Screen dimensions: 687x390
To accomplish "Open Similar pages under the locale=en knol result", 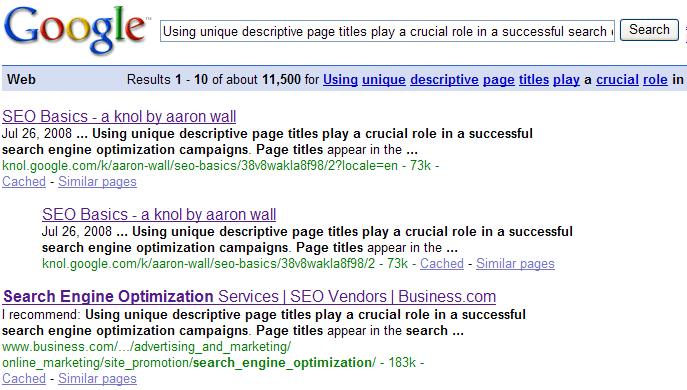I will (x=97, y=181).
